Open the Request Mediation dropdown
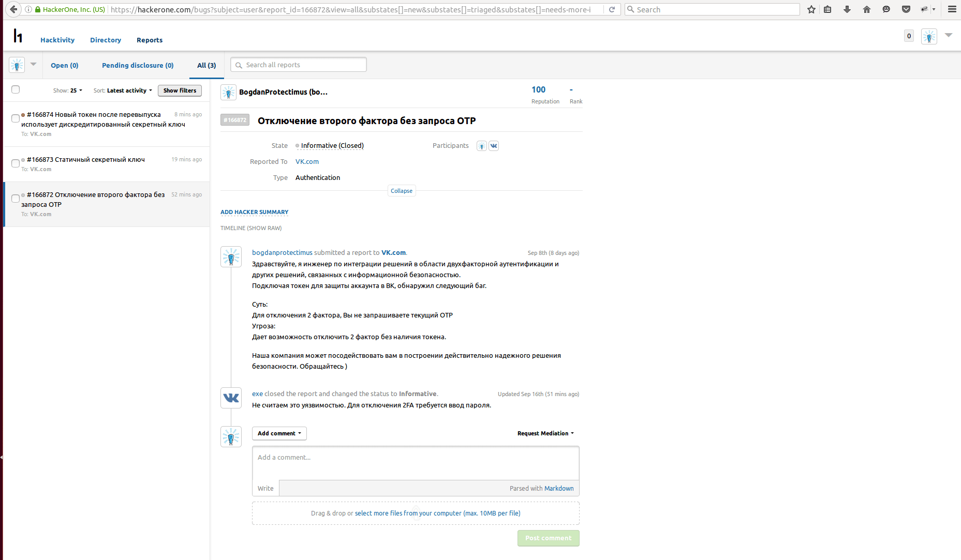Image resolution: width=961 pixels, height=560 pixels. pyautogui.click(x=545, y=433)
